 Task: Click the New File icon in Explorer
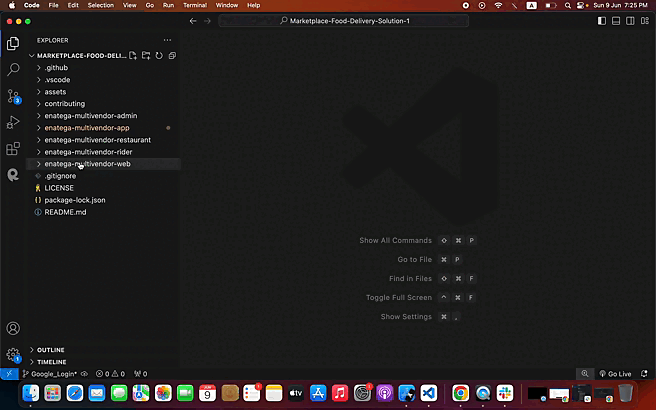pyautogui.click(x=133, y=55)
